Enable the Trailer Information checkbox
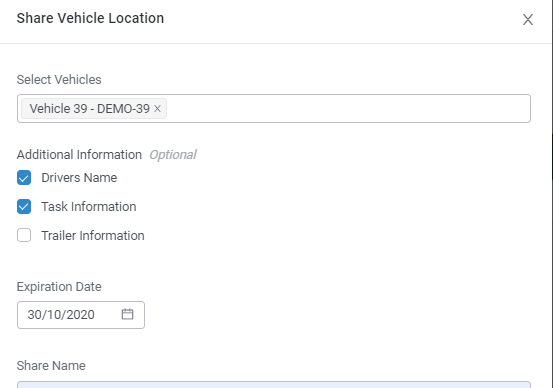The image size is (553, 388). (x=24, y=235)
